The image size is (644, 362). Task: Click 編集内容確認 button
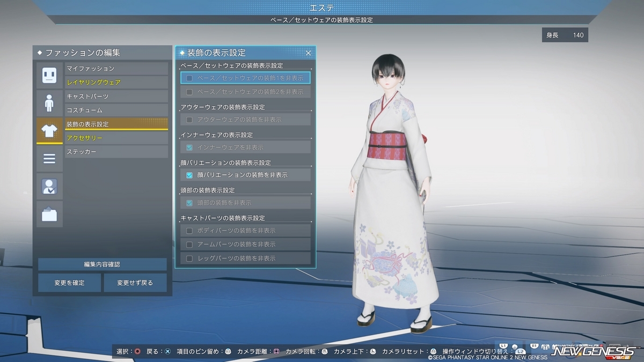(102, 264)
